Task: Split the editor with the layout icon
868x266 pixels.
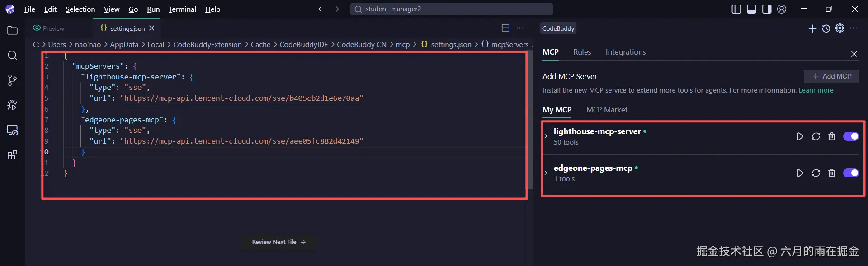Action: (x=505, y=28)
